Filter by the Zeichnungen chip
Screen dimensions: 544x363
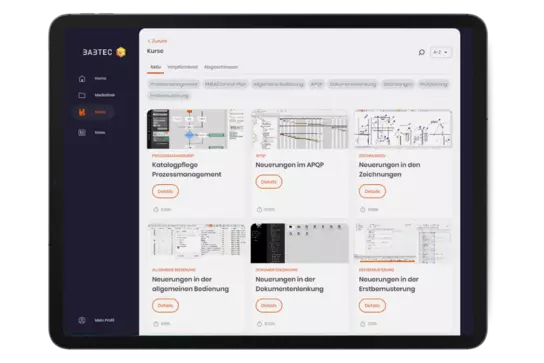[398, 84]
